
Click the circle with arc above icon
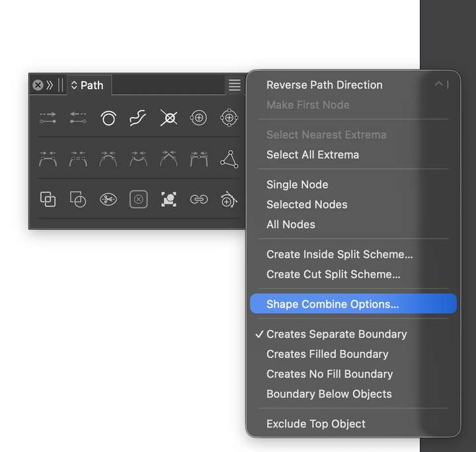[x=108, y=118]
